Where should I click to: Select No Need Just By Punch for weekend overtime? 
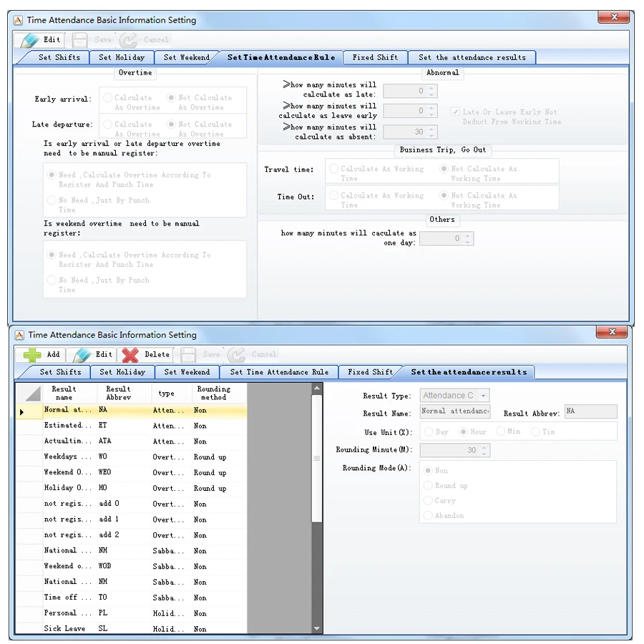[52, 280]
